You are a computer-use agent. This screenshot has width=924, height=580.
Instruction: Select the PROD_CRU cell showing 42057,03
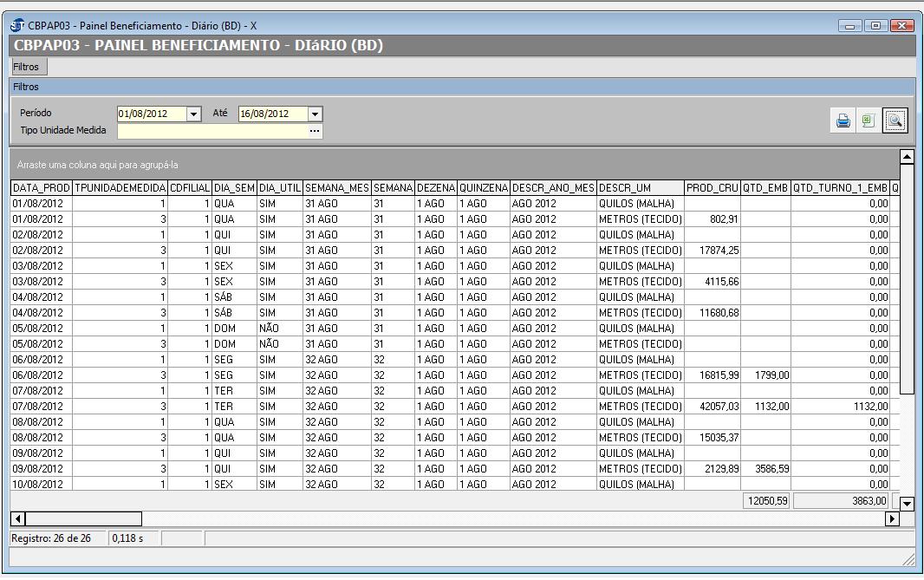point(712,407)
